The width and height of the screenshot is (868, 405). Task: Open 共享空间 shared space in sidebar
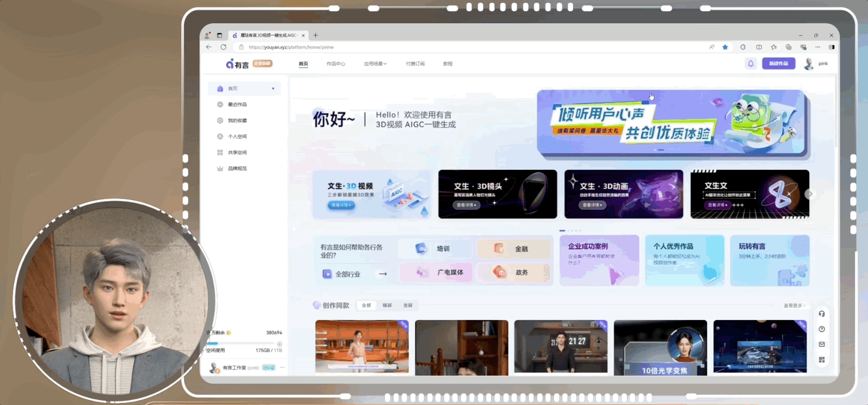pos(237,153)
